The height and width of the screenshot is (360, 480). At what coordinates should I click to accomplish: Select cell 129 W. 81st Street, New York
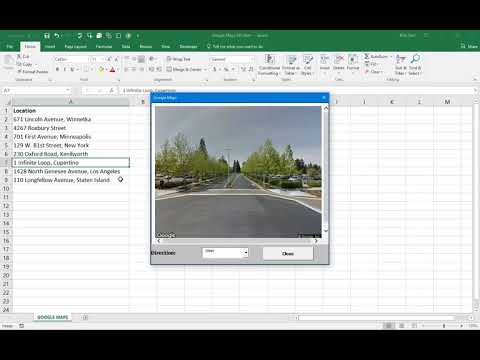pos(71,145)
